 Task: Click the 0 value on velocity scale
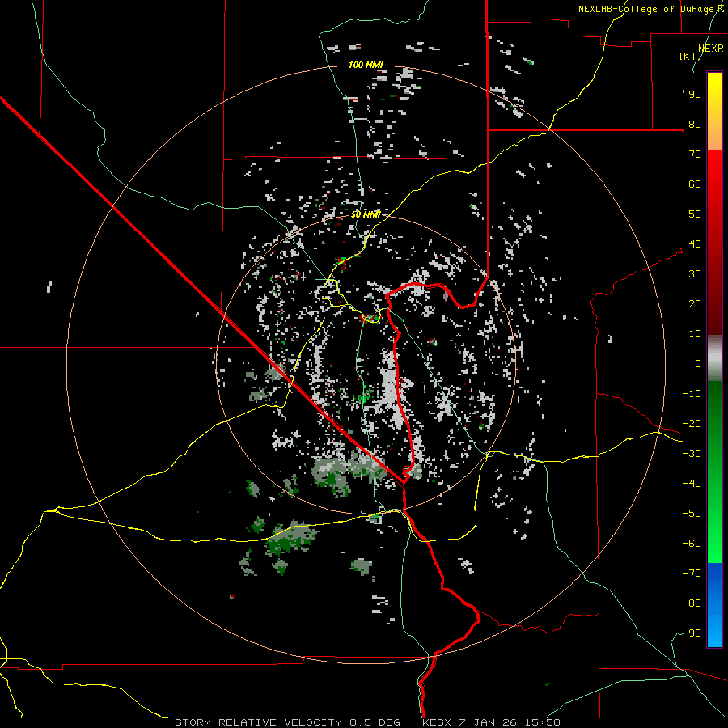pos(698,364)
